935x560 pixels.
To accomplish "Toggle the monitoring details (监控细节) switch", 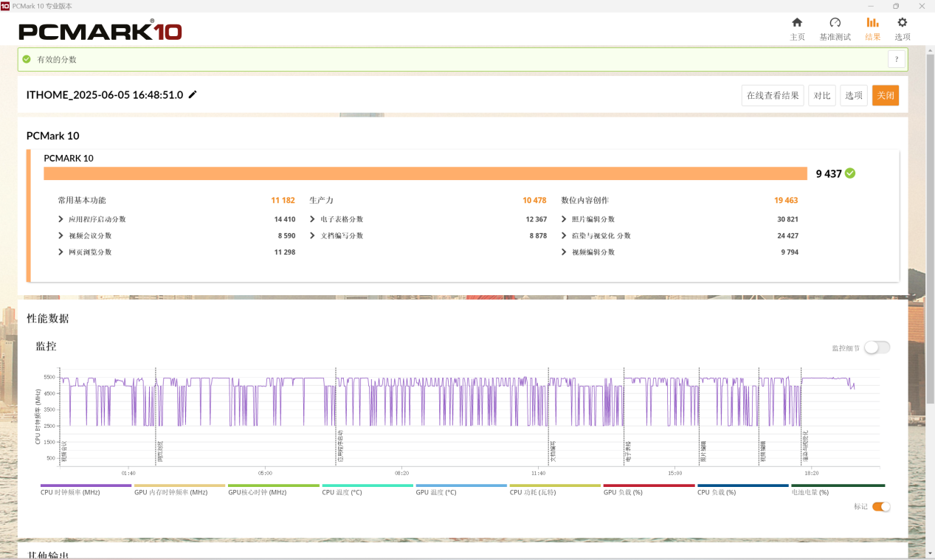I will (877, 348).
